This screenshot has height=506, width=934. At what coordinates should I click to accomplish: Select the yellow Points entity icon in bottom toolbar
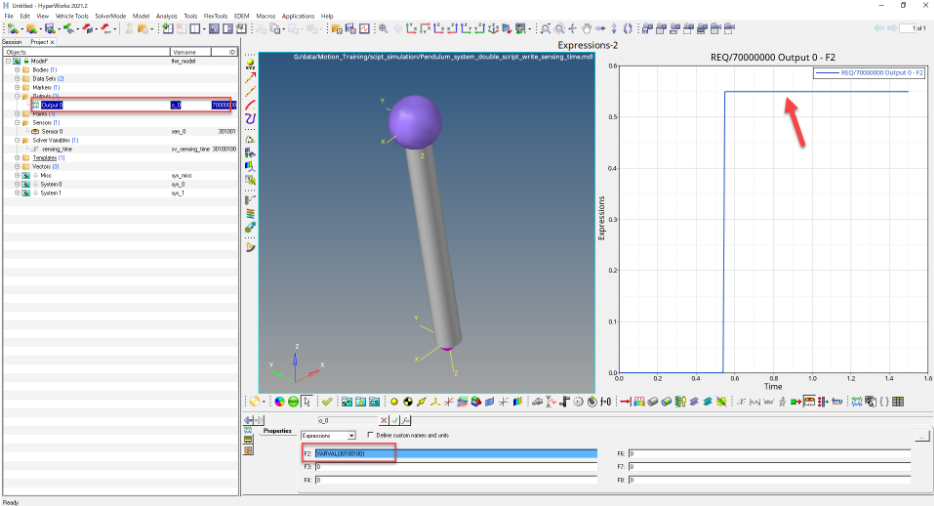coord(394,402)
